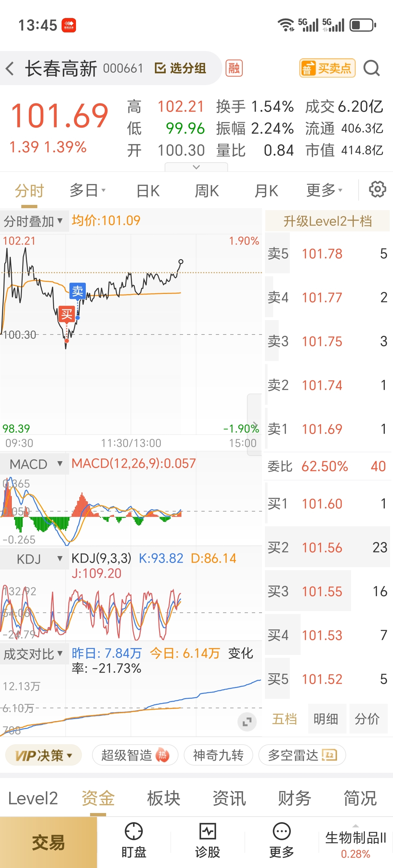This screenshot has width=393, height=868.
Task: Select the 买3 row at 101.55
Action: (x=327, y=591)
